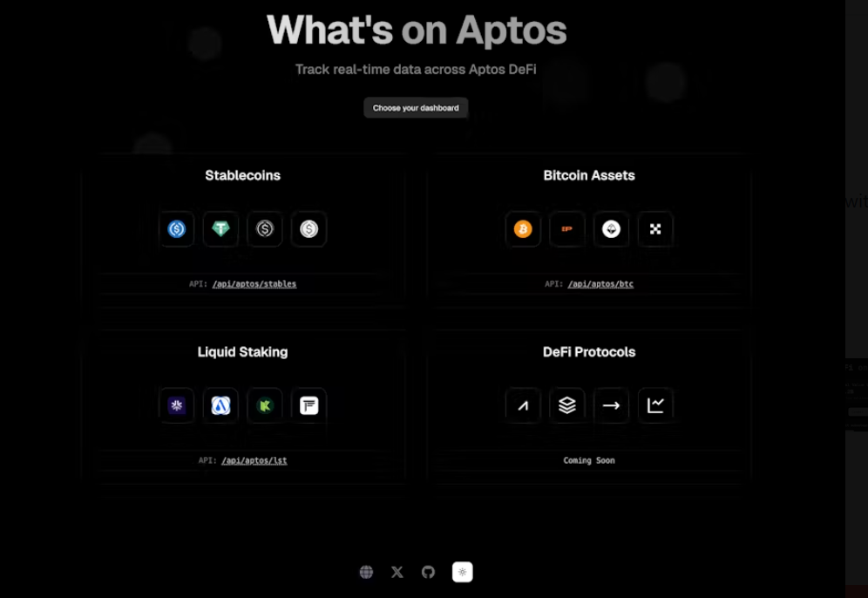Open the GitHub footer icon

click(x=428, y=572)
